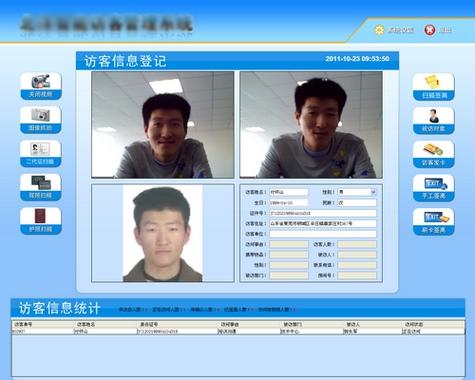Screen dimensions: 475x380
Task: Click the red passport scan icon button
Action: coord(41,221)
